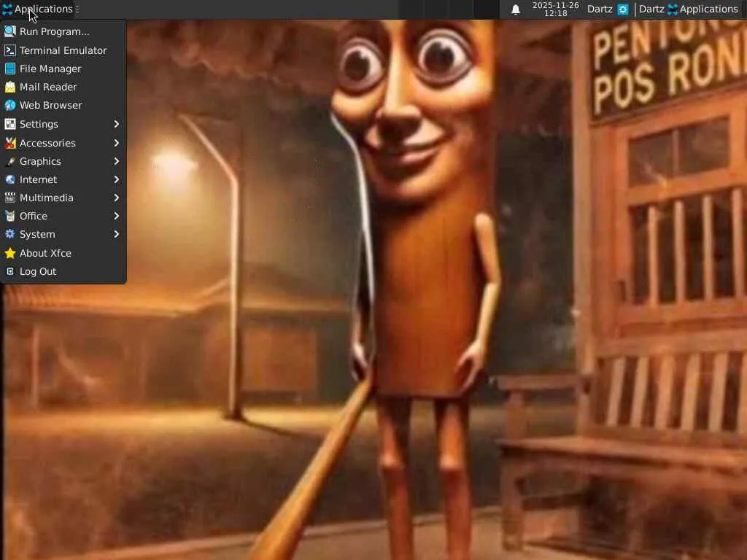747x560 pixels.
Task: Open the calendar from the 2025-11-26 clock
Action: point(555,9)
